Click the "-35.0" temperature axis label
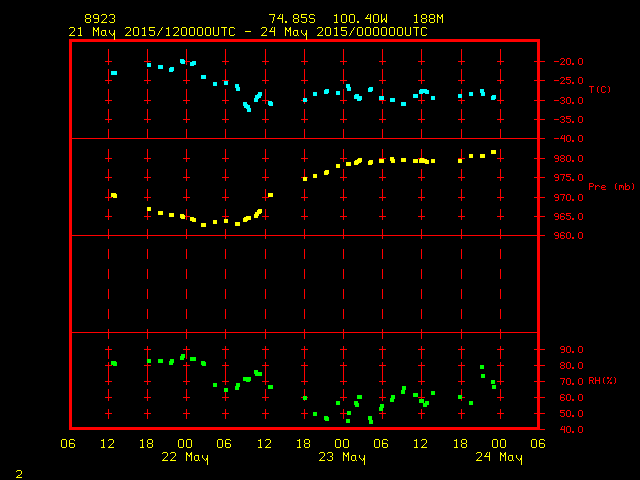 pos(569,120)
